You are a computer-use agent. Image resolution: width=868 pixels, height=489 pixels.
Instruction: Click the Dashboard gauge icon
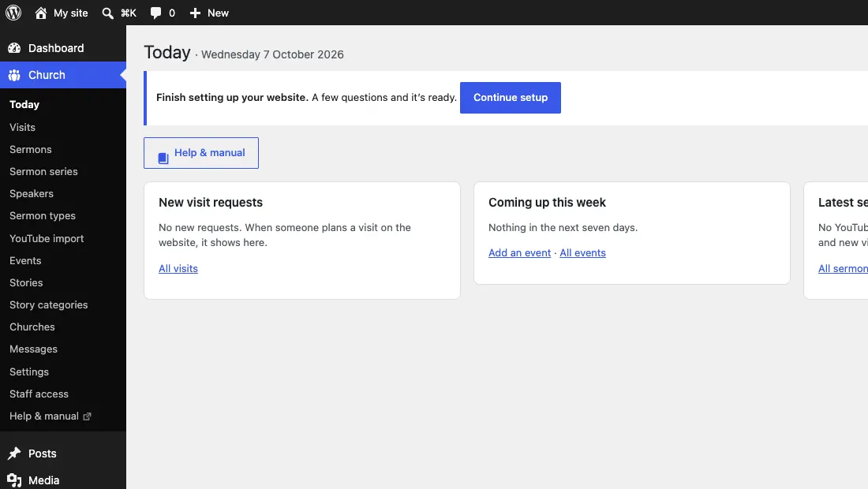14,48
